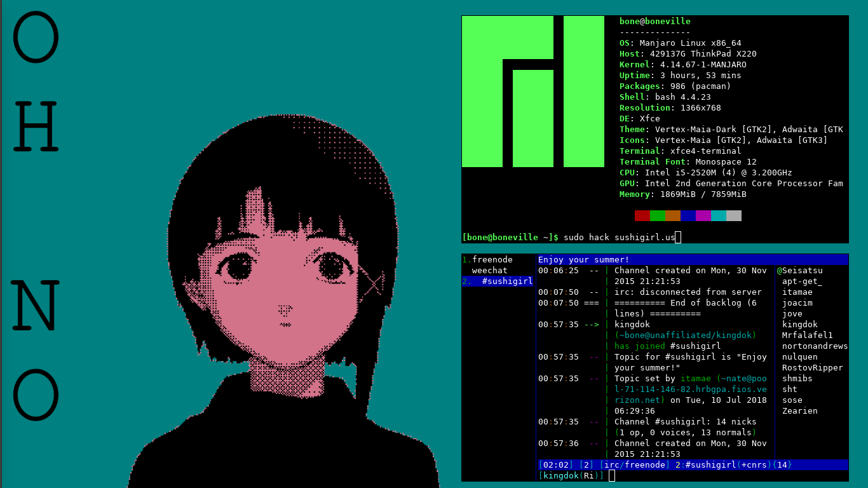This screenshot has width=868, height=488.
Task: Click the green Manjaro logo in the terminal
Action: click(532, 91)
